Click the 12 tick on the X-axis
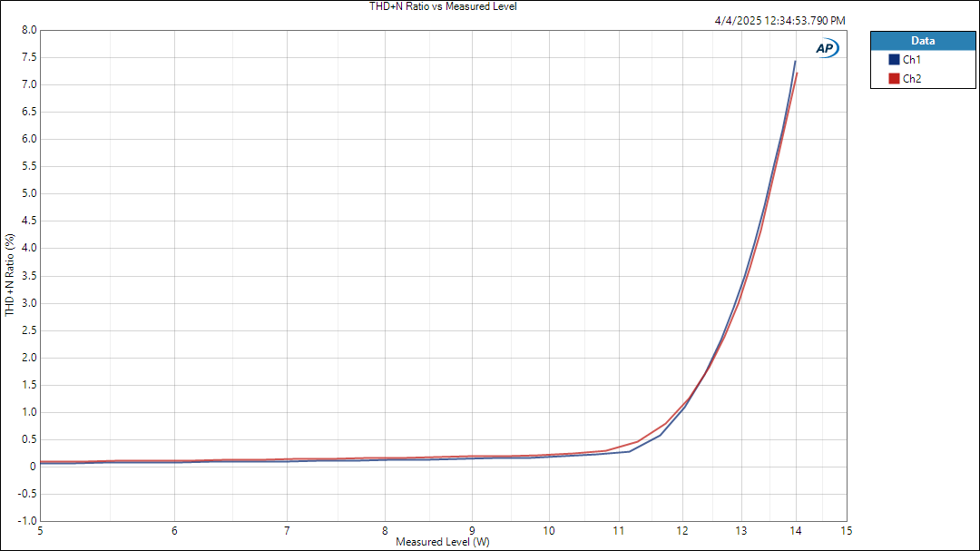Screen dimensions: 980x551 681,531
